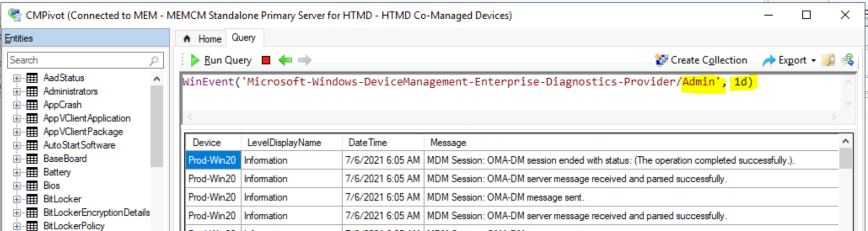Click the Create Collection icon
Image resolution: width=868 pixels, height=231 pixels.
(661, 60)
